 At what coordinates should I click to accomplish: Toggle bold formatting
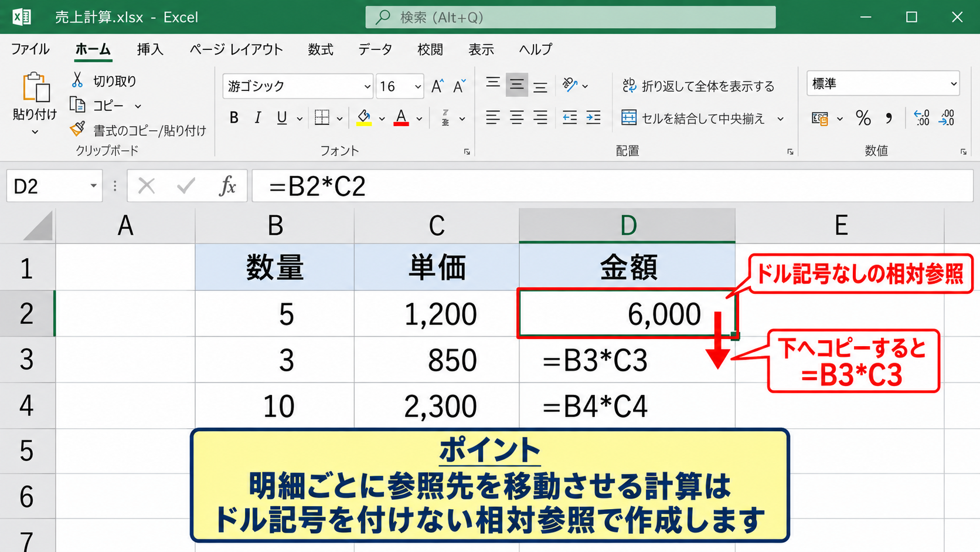pos(234,118)
